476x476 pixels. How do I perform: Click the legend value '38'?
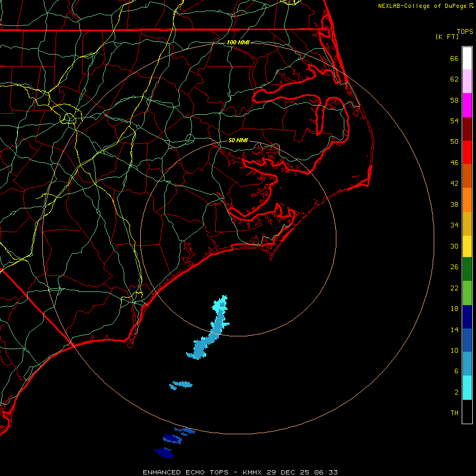454,204
